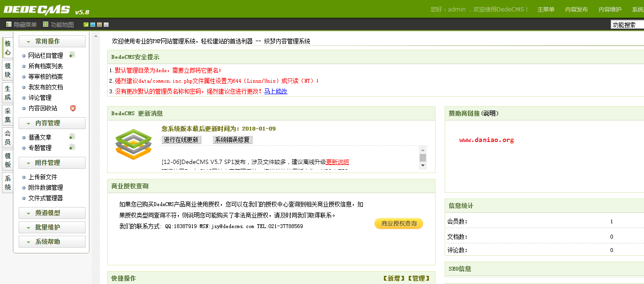The height and width of the screenshot is (284, 644).
Task: Click 说明 in 赞助商链接 header
Action: 489,114
